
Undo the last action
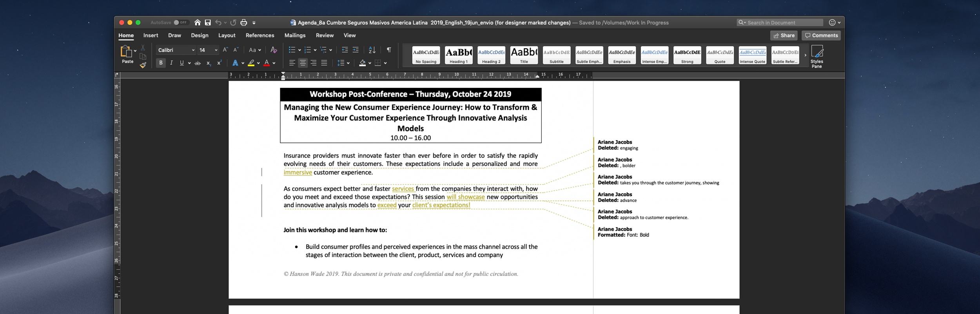click(218, 23)
